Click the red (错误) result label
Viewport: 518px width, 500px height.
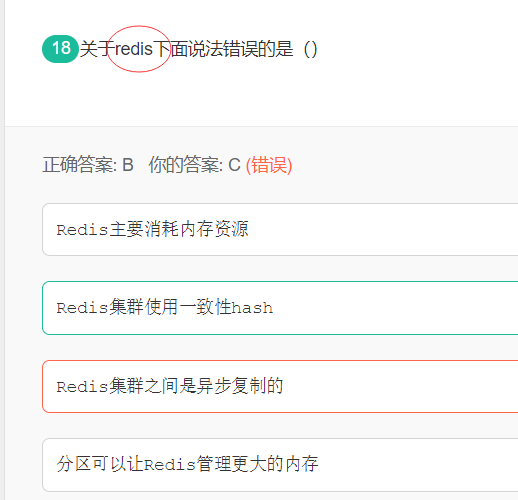point(269,165)
